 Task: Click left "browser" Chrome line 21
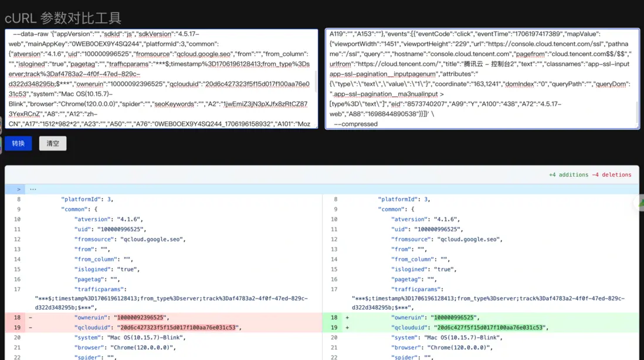click(125, 348)
